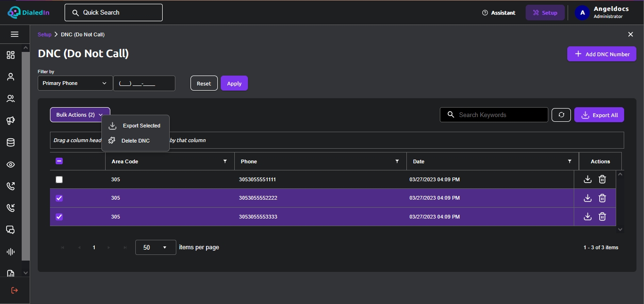
Task: Choose Delete DNC from bulk menu
Action: coord(135,141)
